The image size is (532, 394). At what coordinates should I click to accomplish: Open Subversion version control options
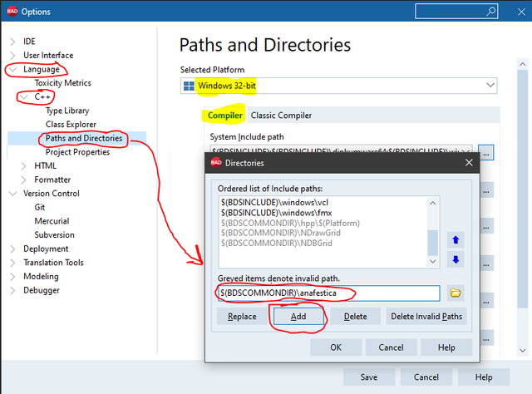coord(54,235)
